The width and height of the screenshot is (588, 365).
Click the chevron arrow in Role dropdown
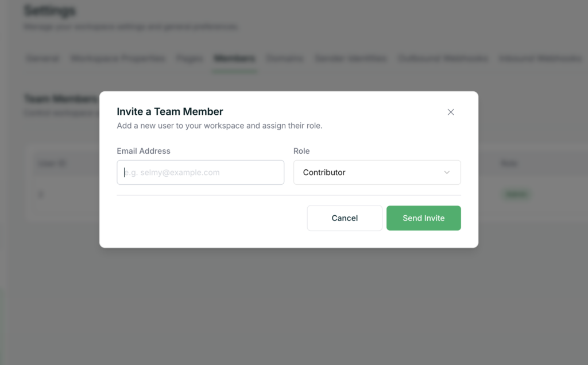pyautogui.click(x=447, y=172)
